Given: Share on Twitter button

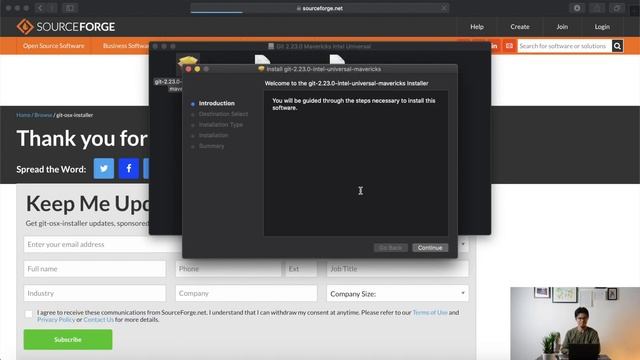Looking at the screenshot, I should [104, 168].
